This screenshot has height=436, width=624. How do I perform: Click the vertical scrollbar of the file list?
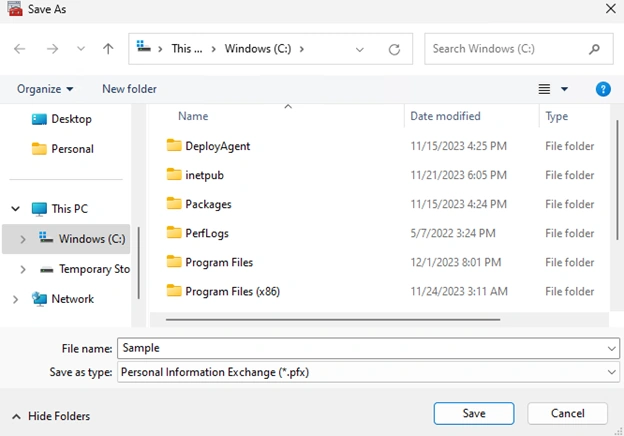point(617,180)
